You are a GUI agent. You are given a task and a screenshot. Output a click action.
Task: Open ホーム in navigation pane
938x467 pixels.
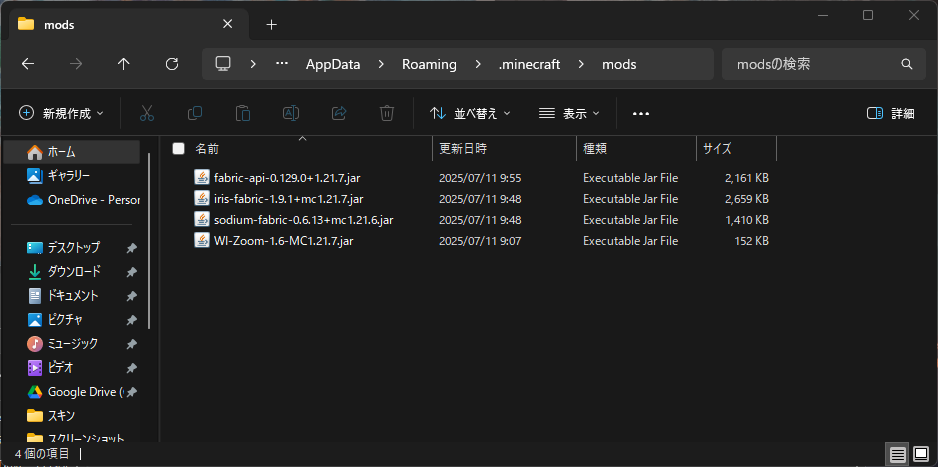pyautogui.click(x=72, y=152)
